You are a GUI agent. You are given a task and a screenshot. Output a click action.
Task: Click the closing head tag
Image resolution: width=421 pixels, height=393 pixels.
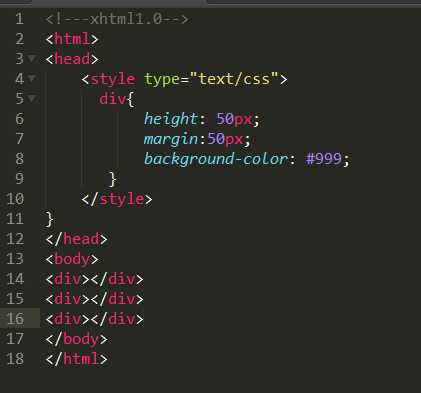pyautogui.click(x=77, y=239)
